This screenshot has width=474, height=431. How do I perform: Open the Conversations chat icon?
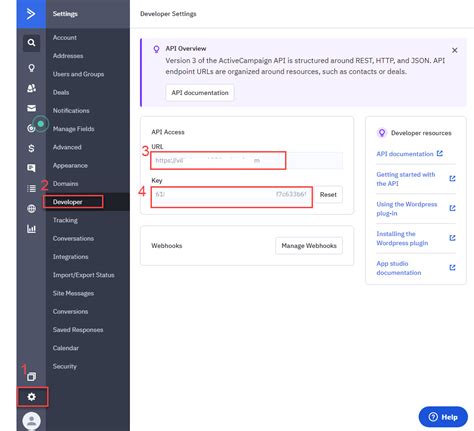tap(31, 168)
